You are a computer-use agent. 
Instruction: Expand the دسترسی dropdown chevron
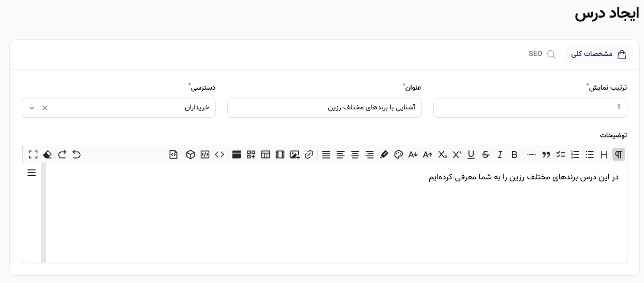pos(32,108)
